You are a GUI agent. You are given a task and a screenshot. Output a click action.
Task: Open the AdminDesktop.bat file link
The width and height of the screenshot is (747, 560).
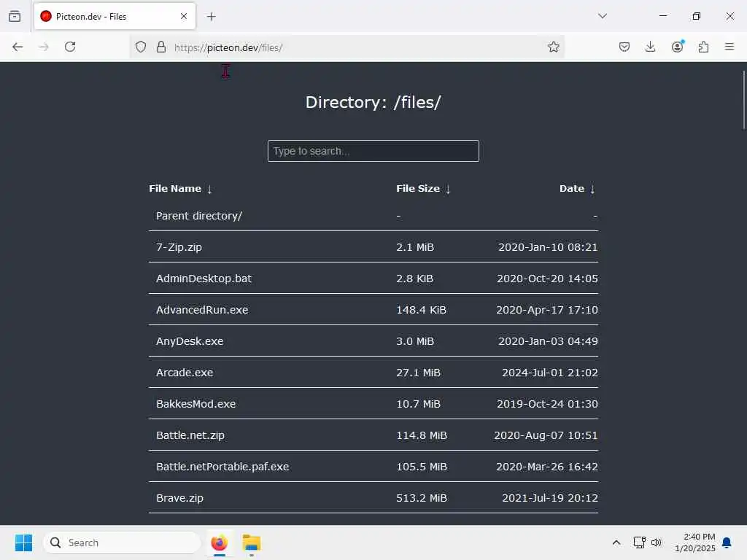click(204, 279)
